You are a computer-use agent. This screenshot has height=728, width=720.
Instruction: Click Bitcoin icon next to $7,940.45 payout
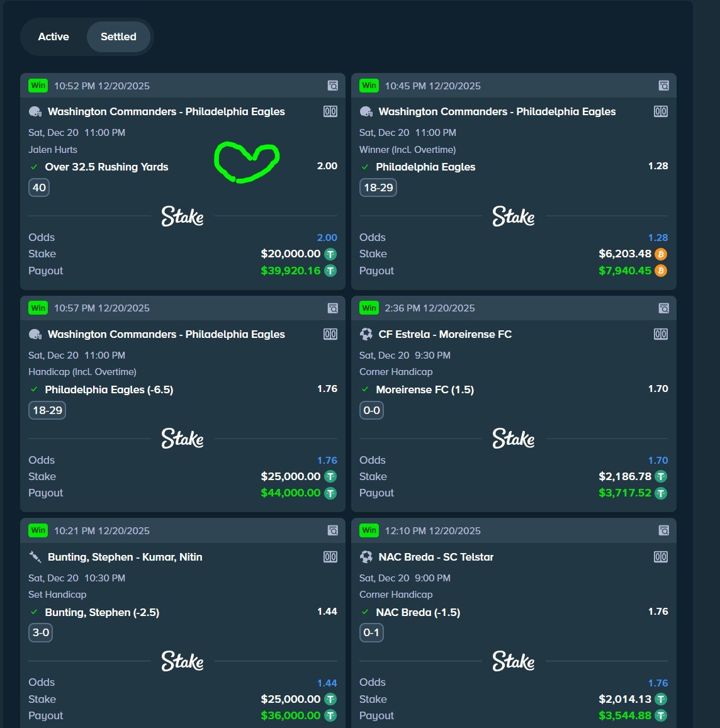pyautogui.click(x=661, y=271)
